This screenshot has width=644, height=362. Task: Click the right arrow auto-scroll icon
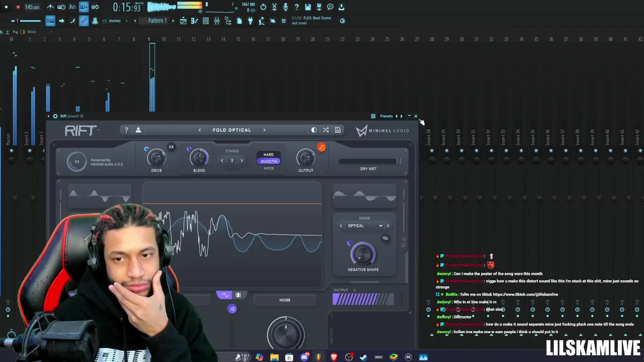coord(61,21)
